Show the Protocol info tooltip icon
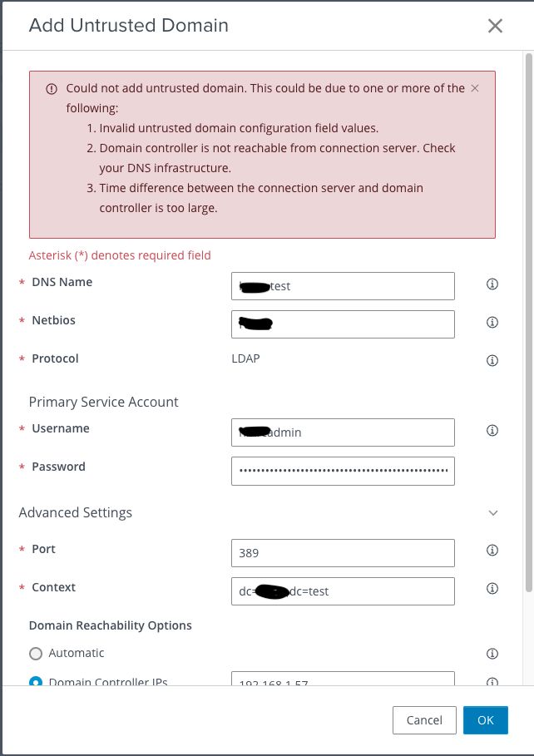Screen dimensions: 534x756 click(492, 361)
